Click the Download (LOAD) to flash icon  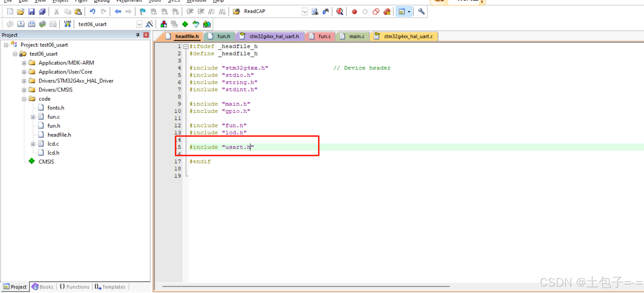pyautogui.click(x=67, y=24)
